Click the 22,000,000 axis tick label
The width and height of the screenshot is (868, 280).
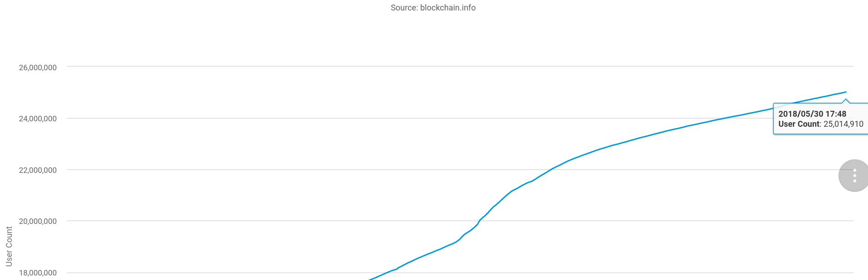(x=38, y=170)
